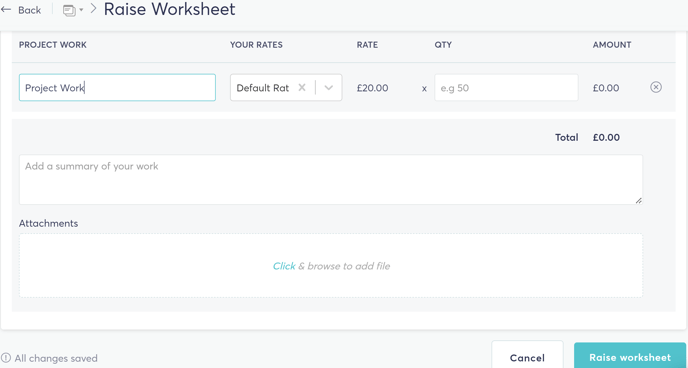Screen dimensions: 688x368
Task: Click the All changes saved info icon
Action: click(6, 358)
